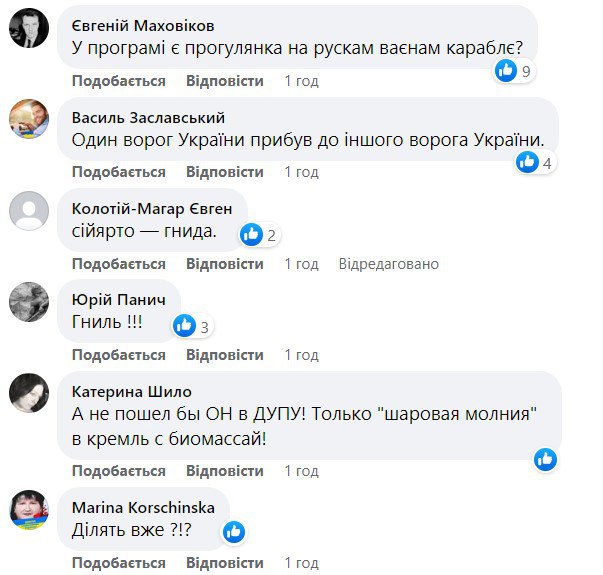Open Юрій Панич's profile photo
Image resolution: width=603 pixels, height=575 pixels.
click(29, 301)
